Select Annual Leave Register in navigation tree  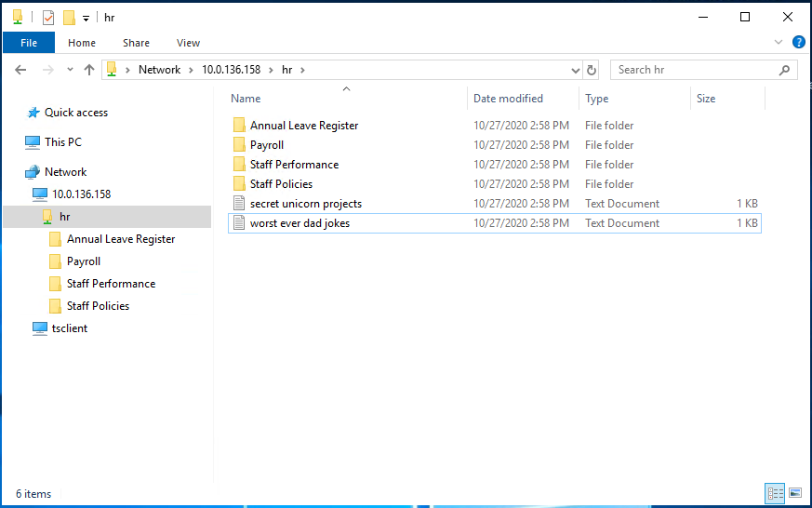pyautogui.click(x=121, y=239)
